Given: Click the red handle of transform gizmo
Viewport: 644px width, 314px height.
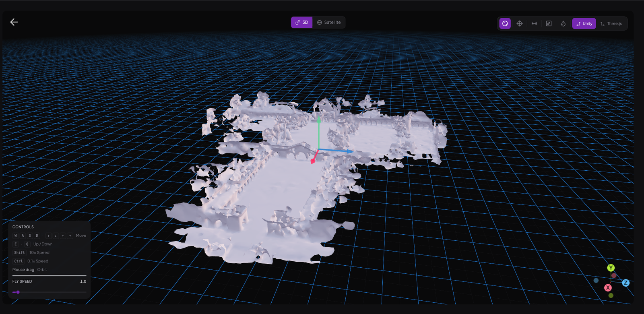Looking at the screenshot, I should [x=313, y=161].
